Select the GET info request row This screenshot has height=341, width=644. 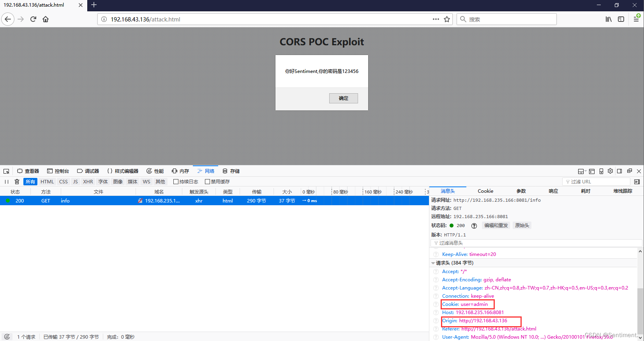(214, 201)
